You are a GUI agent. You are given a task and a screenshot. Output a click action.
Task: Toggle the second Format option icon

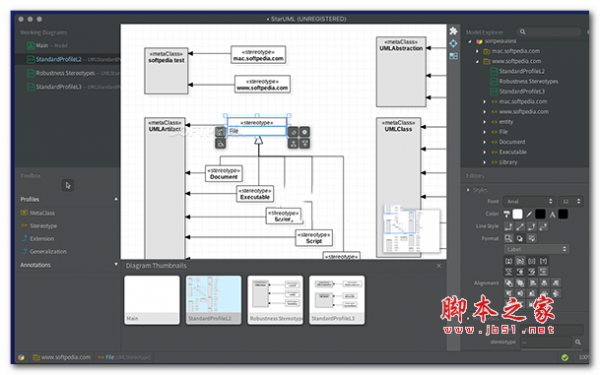click(520, 238)
